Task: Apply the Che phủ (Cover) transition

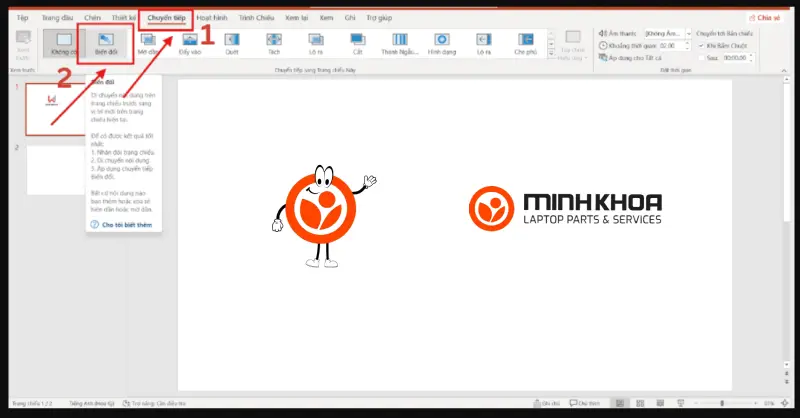Action: pos(526,44)
